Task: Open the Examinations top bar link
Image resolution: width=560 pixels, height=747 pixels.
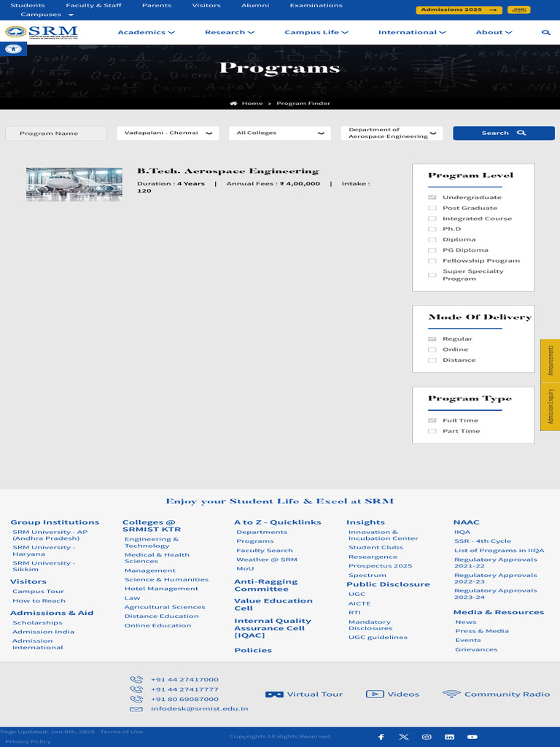Action: tap(316, 5)
